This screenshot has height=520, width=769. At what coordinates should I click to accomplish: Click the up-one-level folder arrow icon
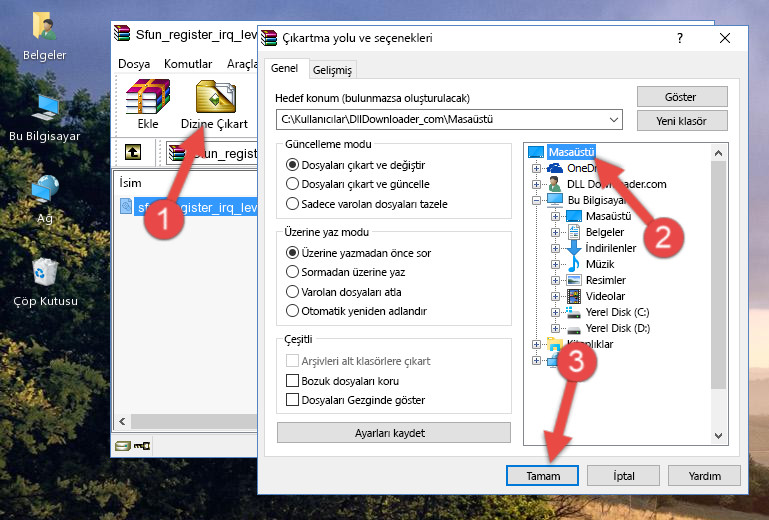[x=132, y=153]
